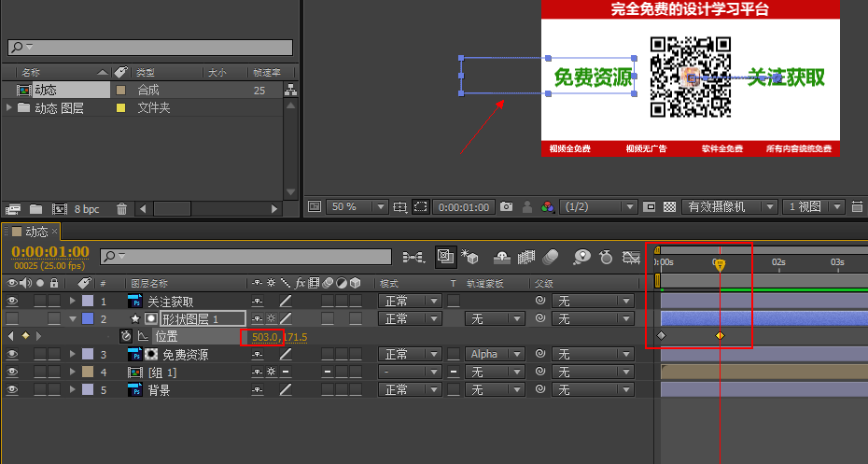Delete selected project item with trash icon

(x=121, y=209)
